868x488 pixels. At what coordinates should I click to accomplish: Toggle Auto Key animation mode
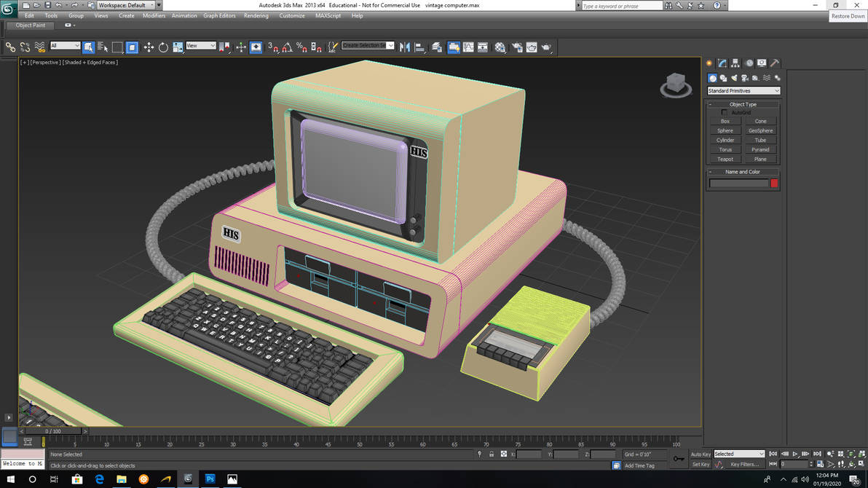click(x=701, y=454)
